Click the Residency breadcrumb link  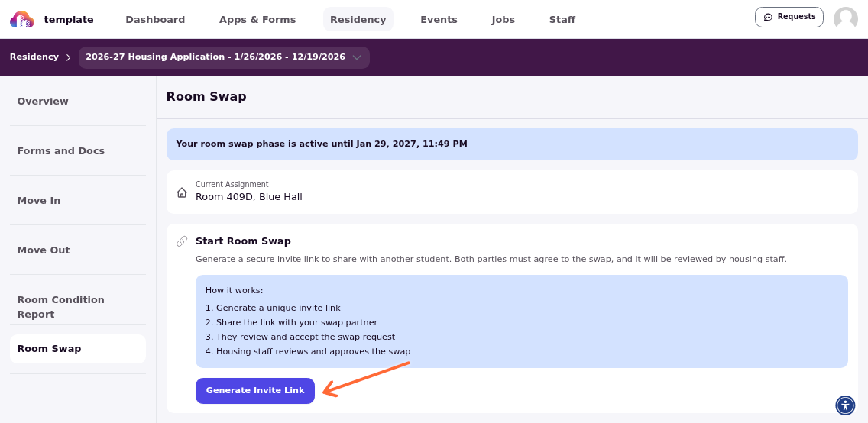pyautogui.click(x=34, y=57)
